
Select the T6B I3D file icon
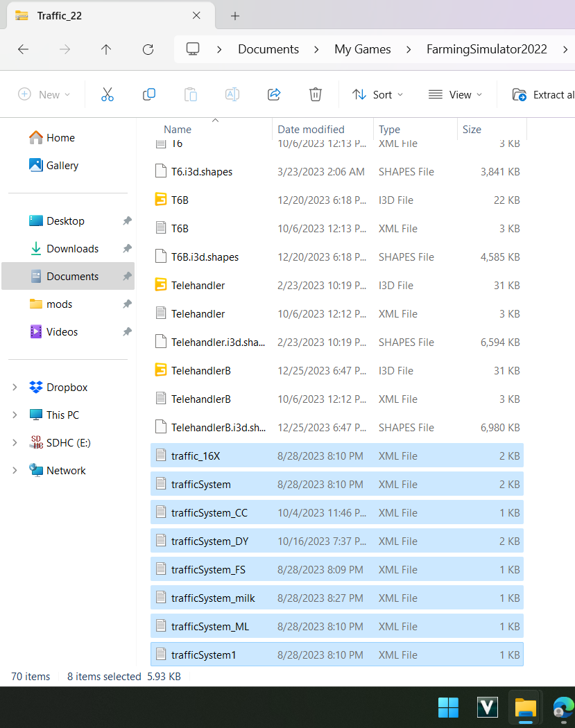161,200
